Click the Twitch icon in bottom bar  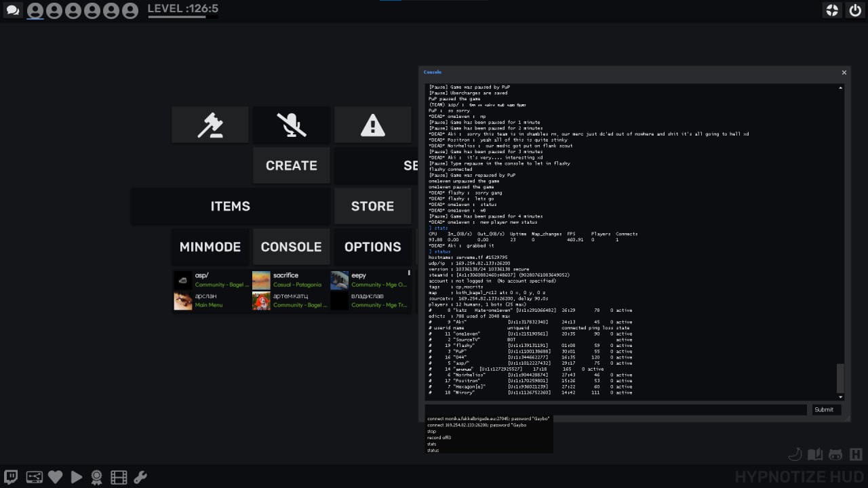(12, 477)
